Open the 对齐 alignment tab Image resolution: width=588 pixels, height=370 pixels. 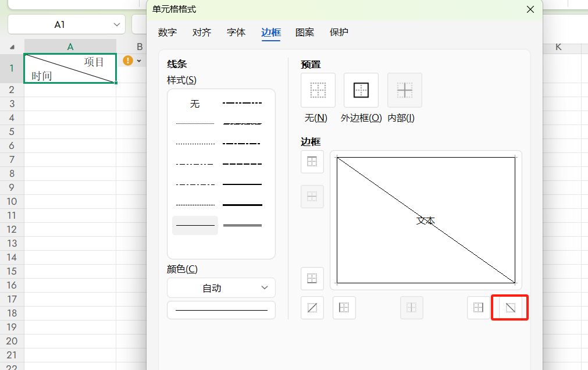[202, 33]
